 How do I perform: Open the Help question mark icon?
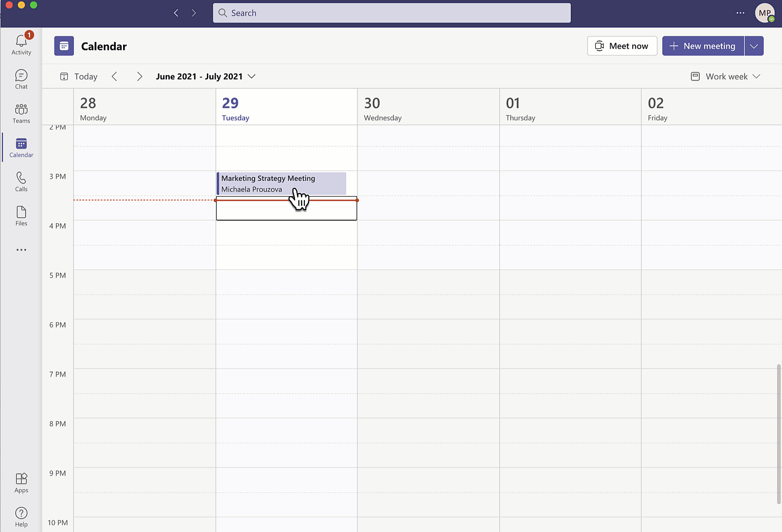coord(21,517)
